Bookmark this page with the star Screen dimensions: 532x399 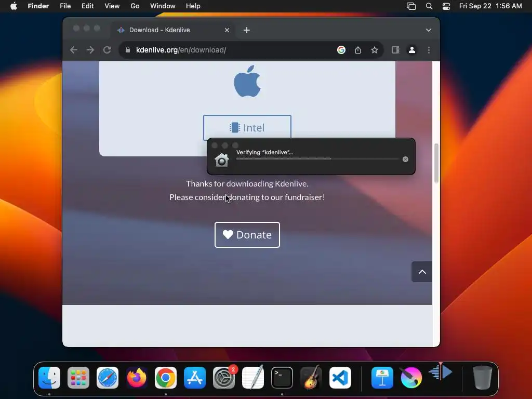point(375,50)
